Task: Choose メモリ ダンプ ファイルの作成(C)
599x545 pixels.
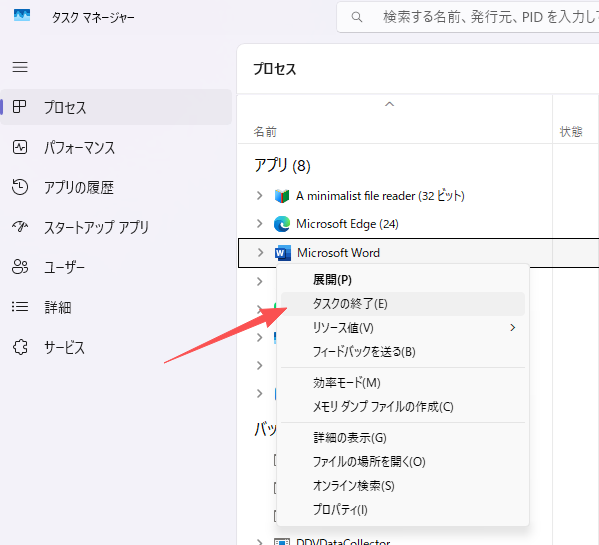Action: point(403,407)
